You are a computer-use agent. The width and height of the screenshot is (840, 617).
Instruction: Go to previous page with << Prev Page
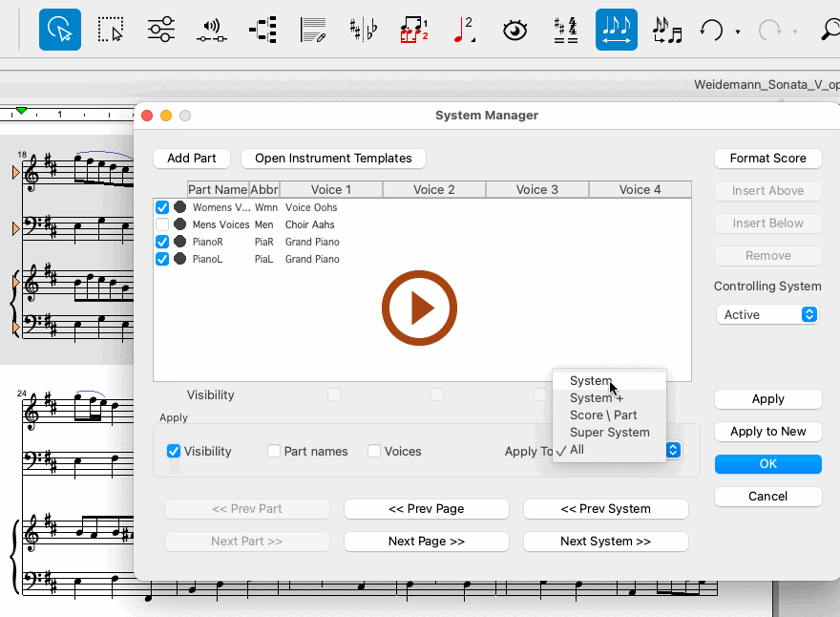[427, 509]
